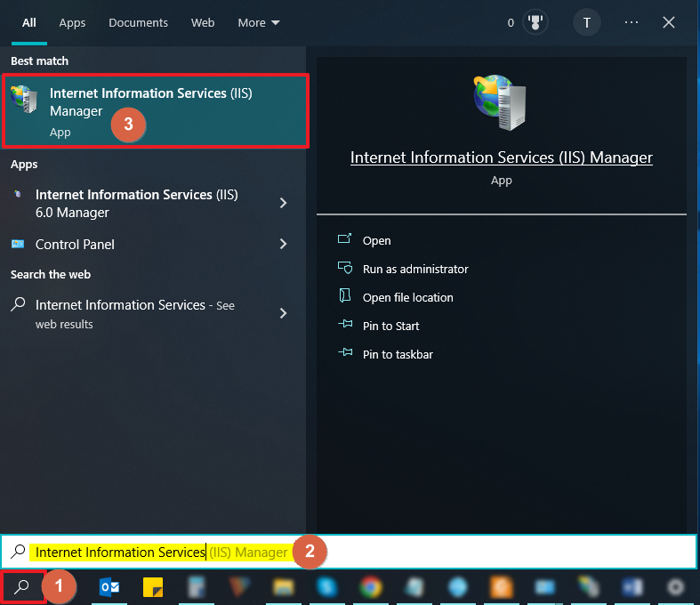Click the IIS 6.0 Manager small icon
The image size is (700, 605).
18,193
